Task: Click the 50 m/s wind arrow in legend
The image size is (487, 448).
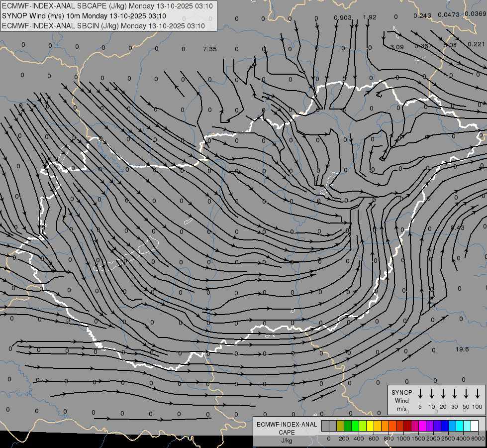Action: click(466, 394)
